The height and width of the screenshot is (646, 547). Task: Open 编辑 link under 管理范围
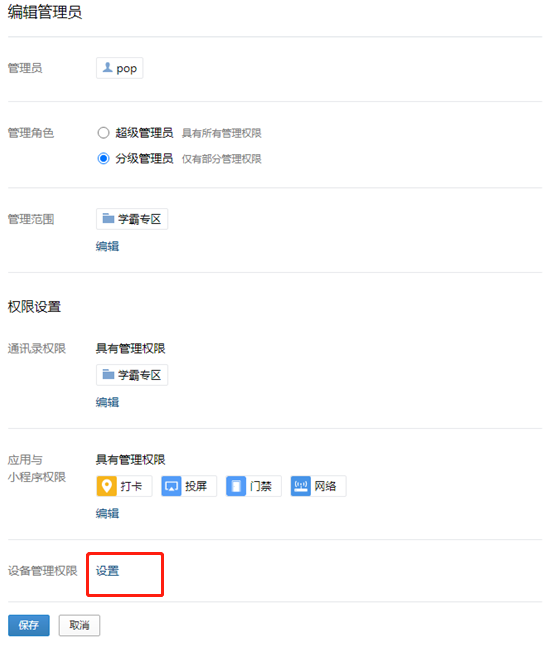[108, 246]
